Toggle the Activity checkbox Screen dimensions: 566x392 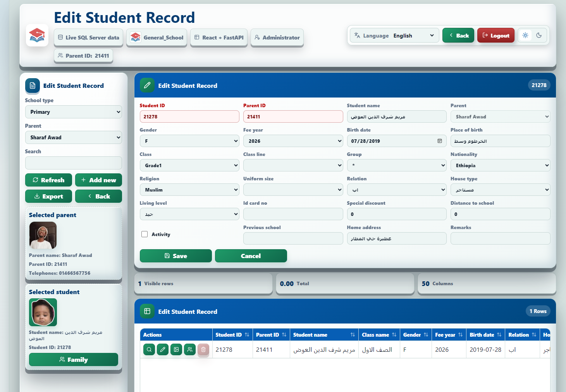coord(145,234)
